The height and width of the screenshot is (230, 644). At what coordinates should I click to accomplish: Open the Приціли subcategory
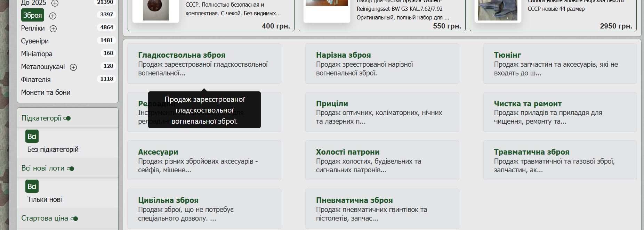tap(332, 104)
